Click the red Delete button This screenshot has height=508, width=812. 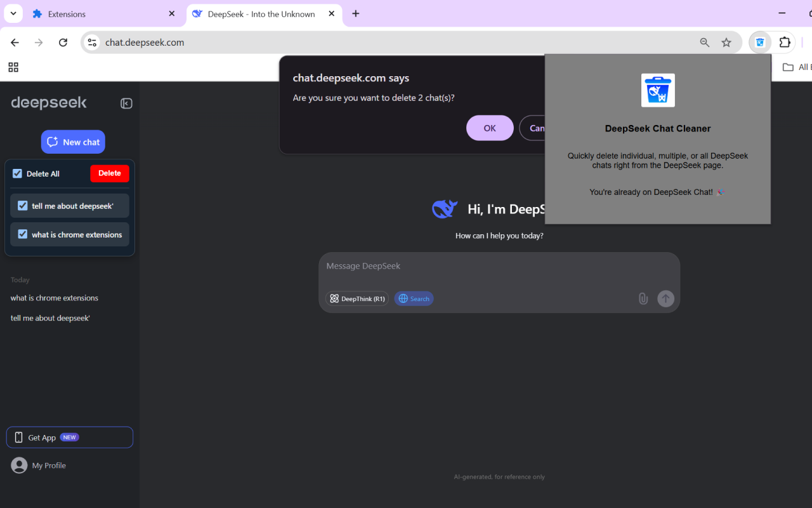click(110, 173)
